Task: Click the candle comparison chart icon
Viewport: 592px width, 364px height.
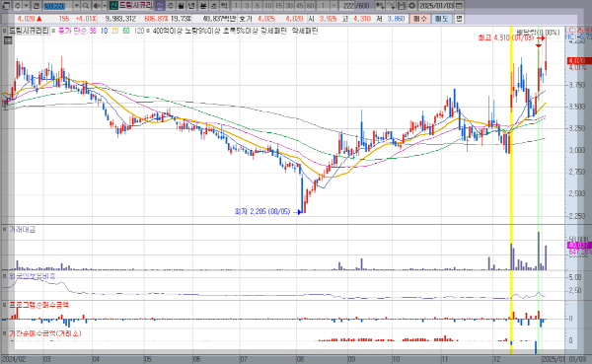Action: click(380, 6)
